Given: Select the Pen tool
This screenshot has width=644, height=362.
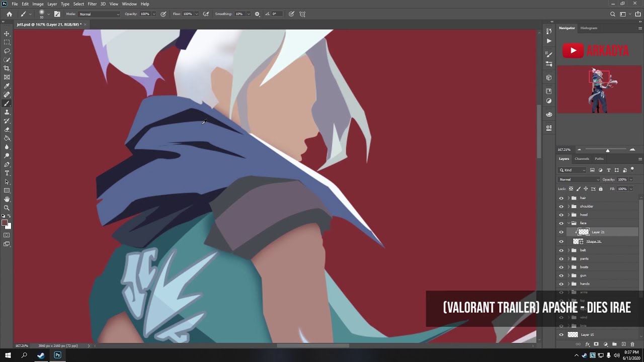Looking at the screenshot, I should (x=7, y=164).
